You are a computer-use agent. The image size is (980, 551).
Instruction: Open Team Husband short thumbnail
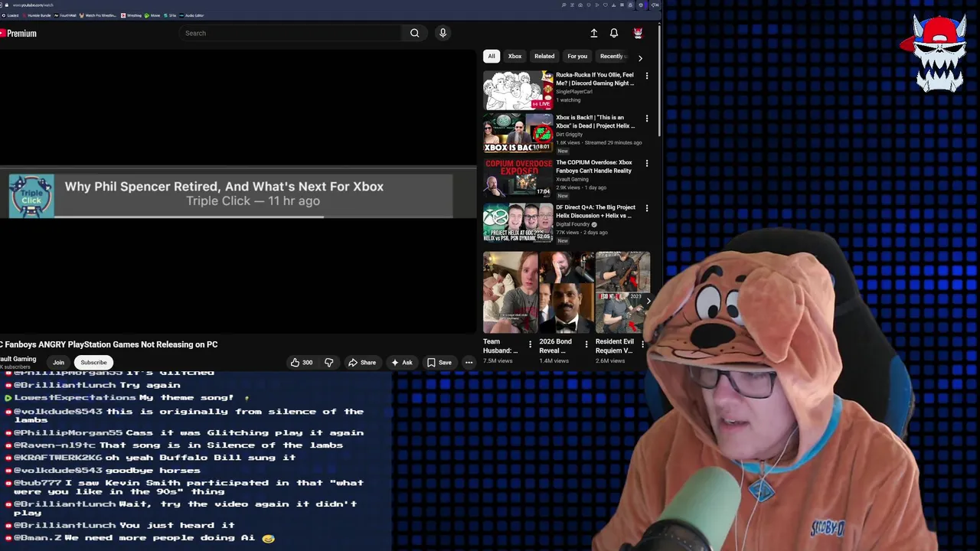[511, 292]
